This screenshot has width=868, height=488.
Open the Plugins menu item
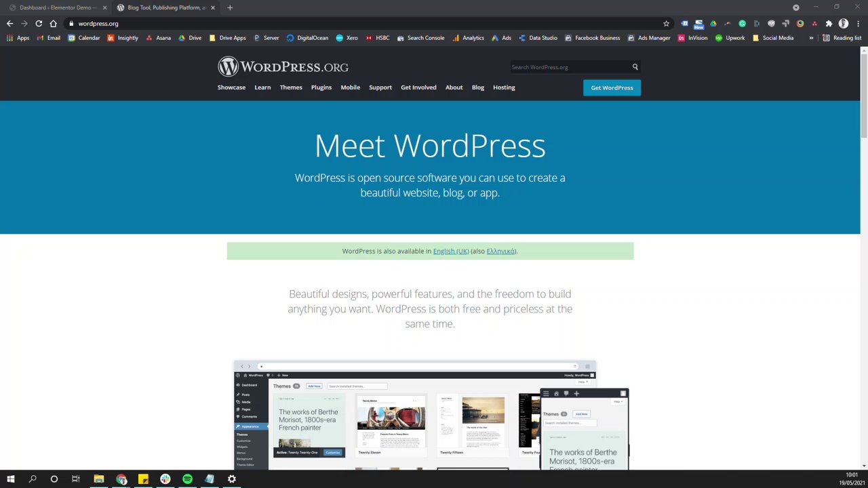321,87
